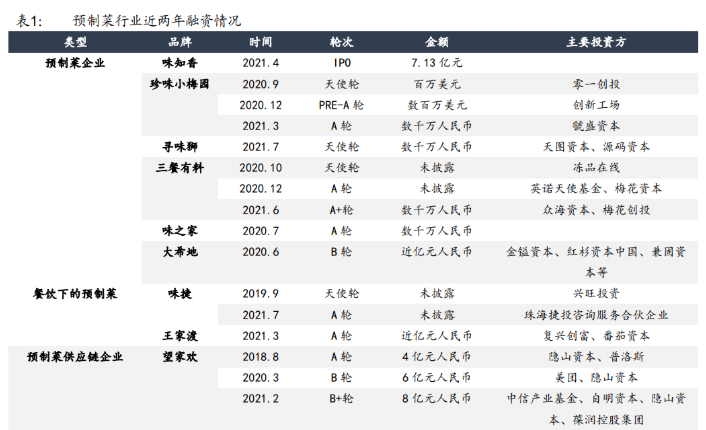Select the date 2020.3
The image size is (706, 430).
261,378
